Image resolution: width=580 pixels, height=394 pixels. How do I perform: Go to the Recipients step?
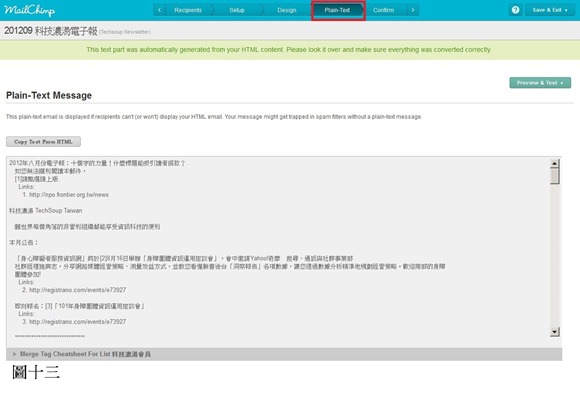(x=188, y=10)
